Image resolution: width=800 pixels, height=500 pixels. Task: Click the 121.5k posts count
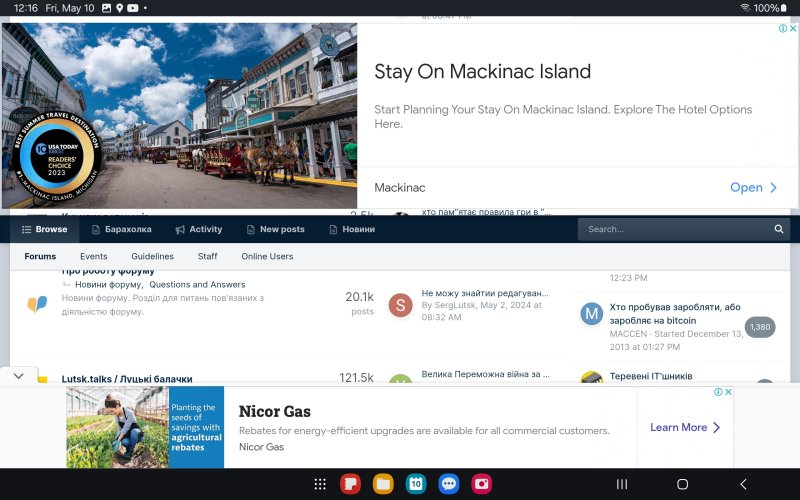point(357,378)
